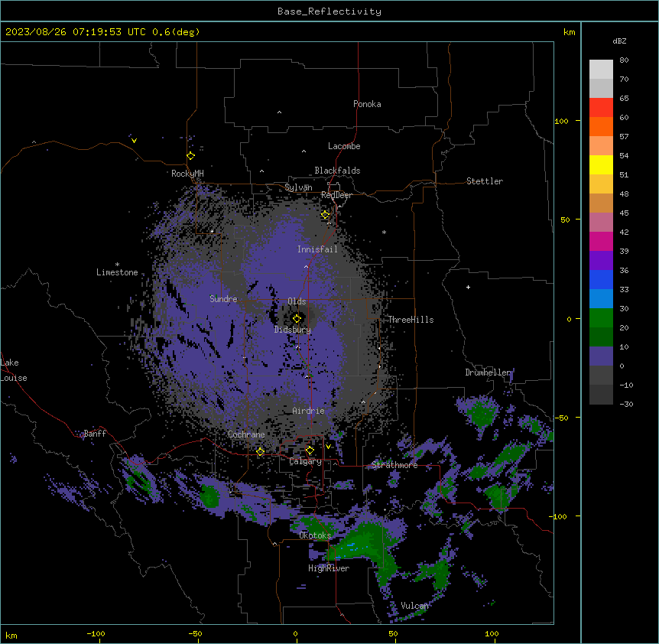
Task: Select the 42 dBZ magenta legend swatch
Action: pyautogui.click(x=601, y=241)
